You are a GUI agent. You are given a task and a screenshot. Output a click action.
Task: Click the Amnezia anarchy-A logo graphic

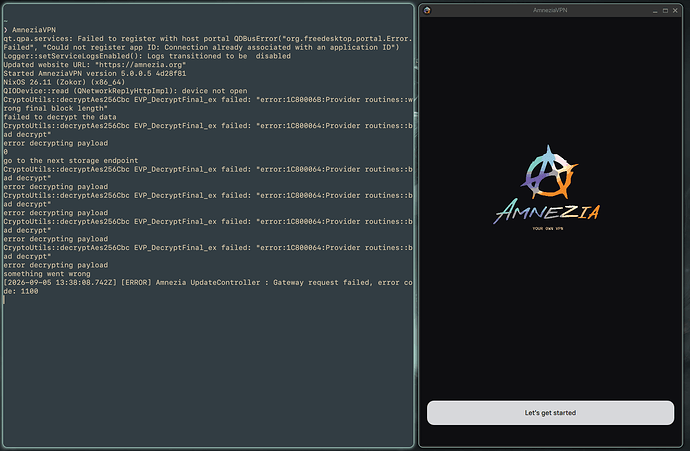[x=549, y=172]
